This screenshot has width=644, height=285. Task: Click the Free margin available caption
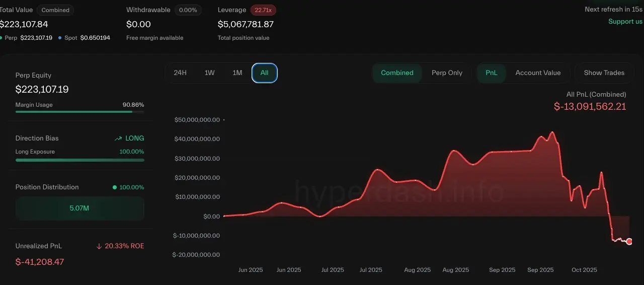click(x=155, y=38)
